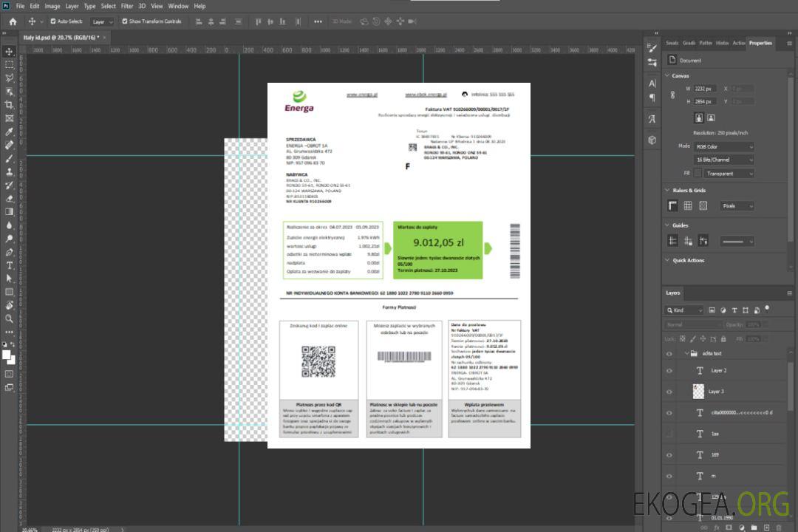Toggle the Auto-Select checkbox

tap(53, 21)
